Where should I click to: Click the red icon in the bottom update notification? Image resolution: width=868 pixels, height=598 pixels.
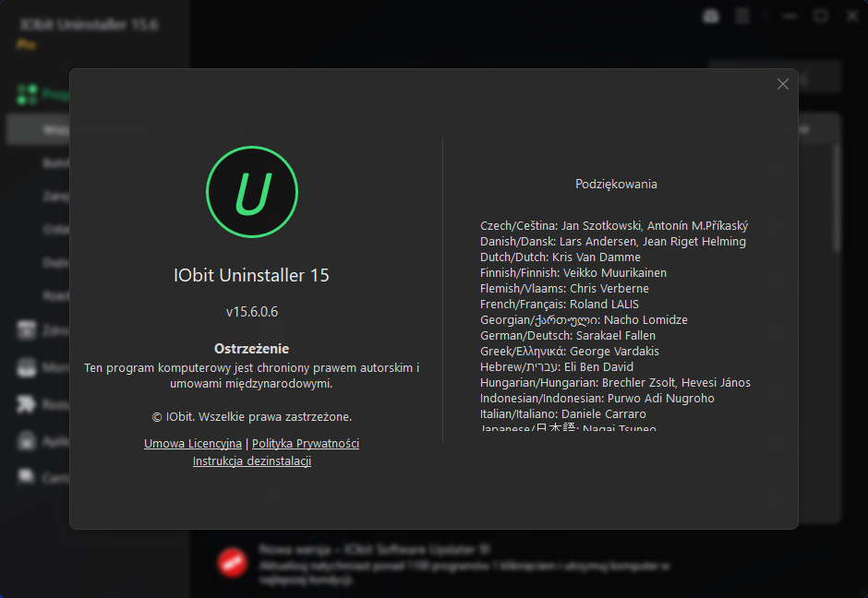(233, 563)
